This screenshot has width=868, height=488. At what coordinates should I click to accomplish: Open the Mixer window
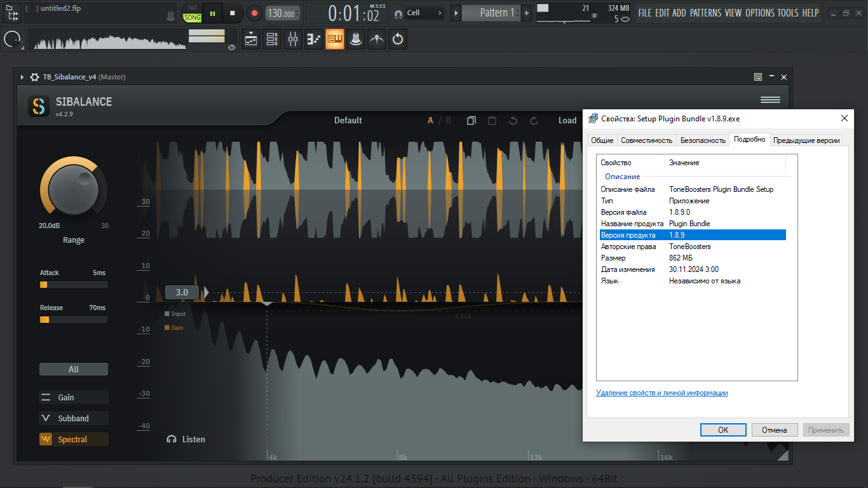pyautogui.click(x=293, y=39)
